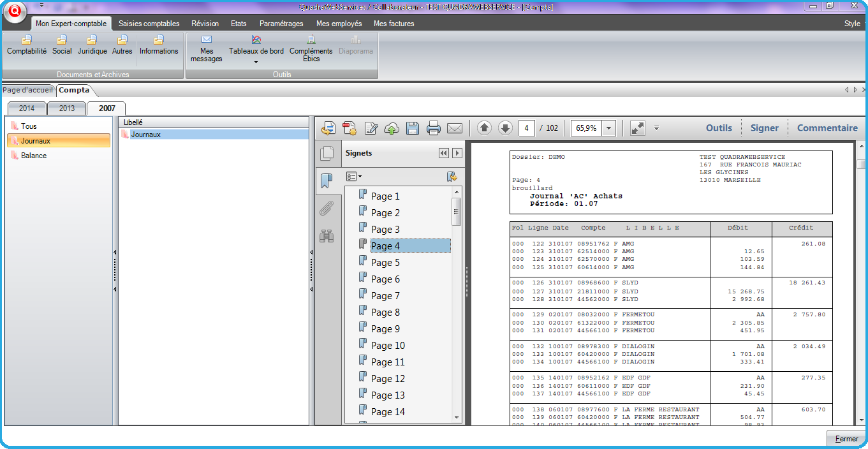This screenshot has height=449, width=868.
Task: Open the attachments paperclip panel
Action: [x=327, y=209]
